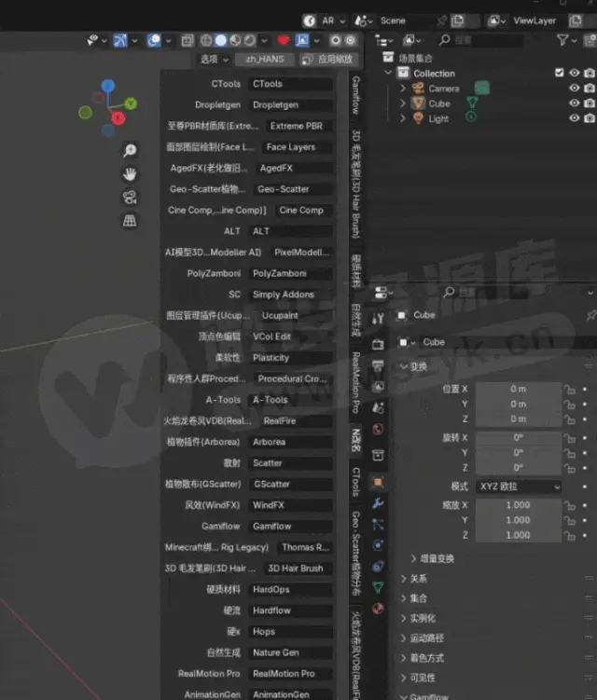Toggle the camera view icon in viewport

pyautogui.click(x=130, y=198)
